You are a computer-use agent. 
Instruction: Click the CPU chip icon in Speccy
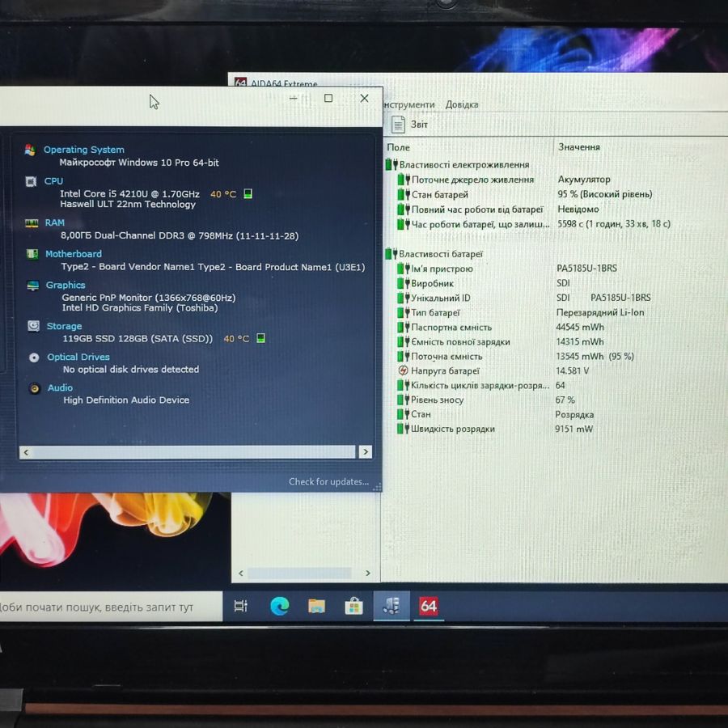pos(31,181)
